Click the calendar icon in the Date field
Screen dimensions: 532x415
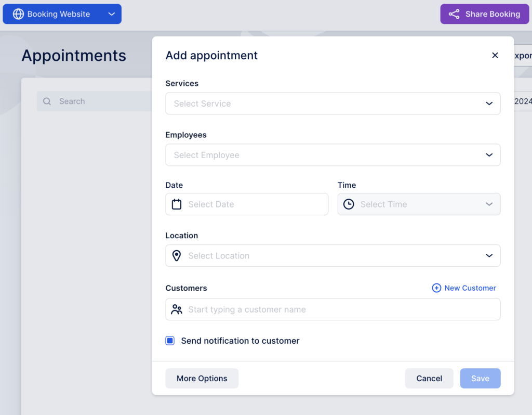tap(176, 204)
